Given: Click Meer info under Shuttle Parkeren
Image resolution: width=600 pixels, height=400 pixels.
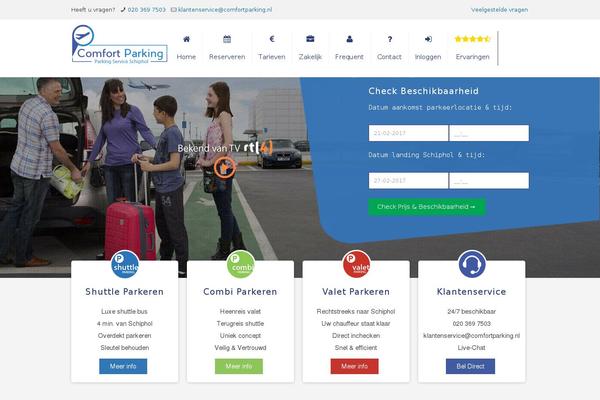Looking at the screenshot, I should click(123, 366).
